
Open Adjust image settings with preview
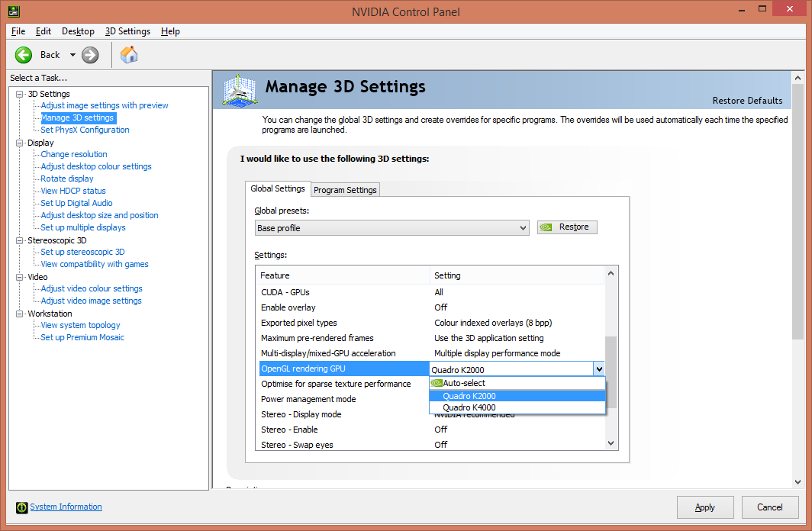coord(105,105)
